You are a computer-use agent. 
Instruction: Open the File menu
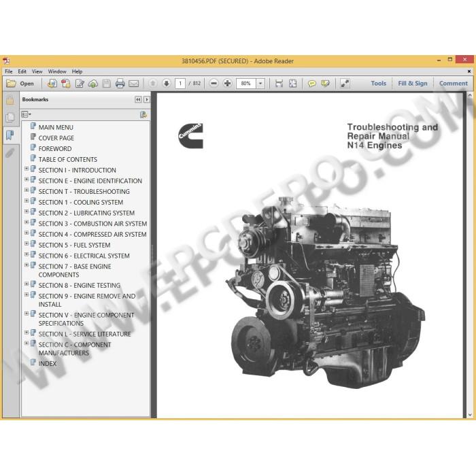click(x=9, y=71)
